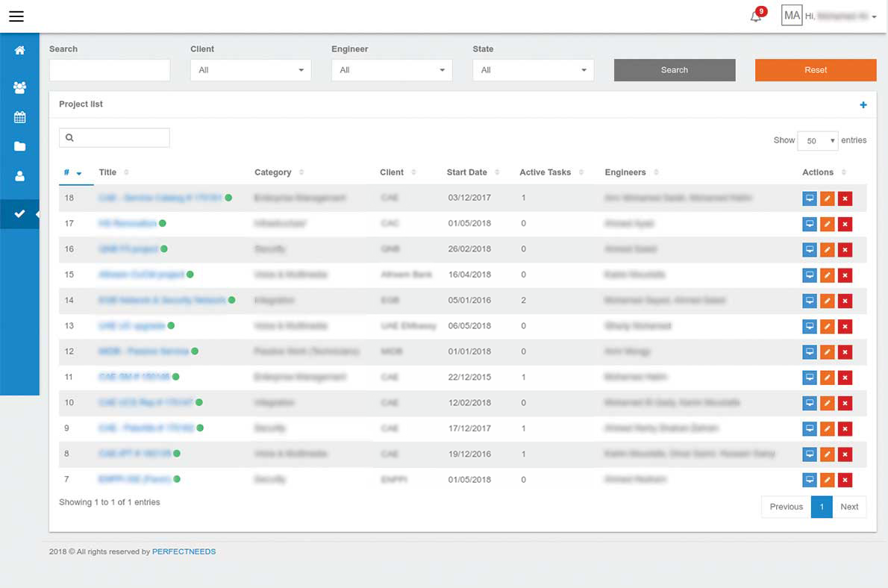Change the Show entries count dropdown
Viewport: 888px width, 588px height.
(818, 141)
